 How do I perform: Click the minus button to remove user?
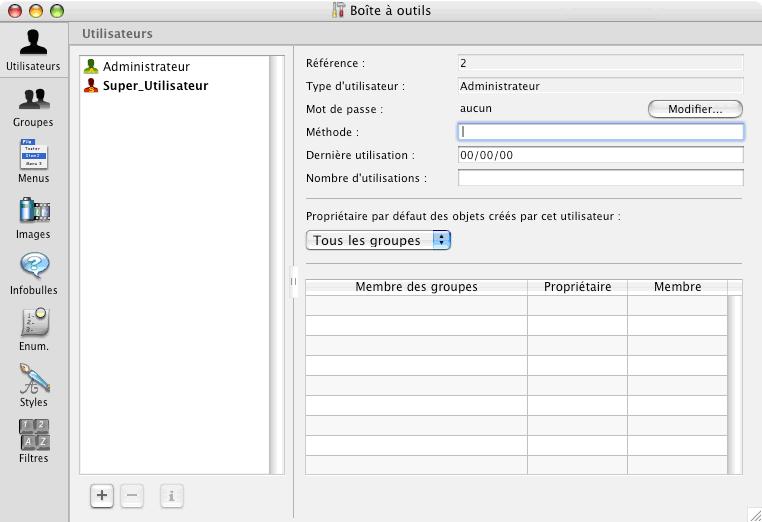(132, 495)
